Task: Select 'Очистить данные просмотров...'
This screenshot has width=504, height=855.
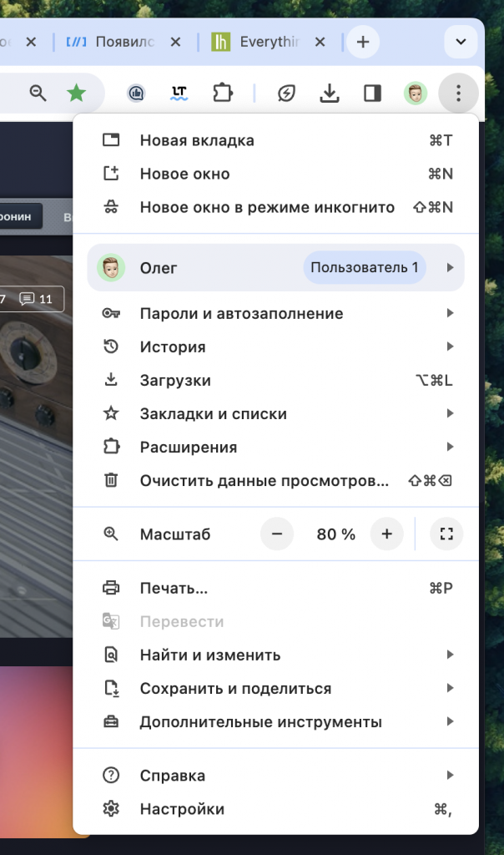Action: [x=276, y=480]
